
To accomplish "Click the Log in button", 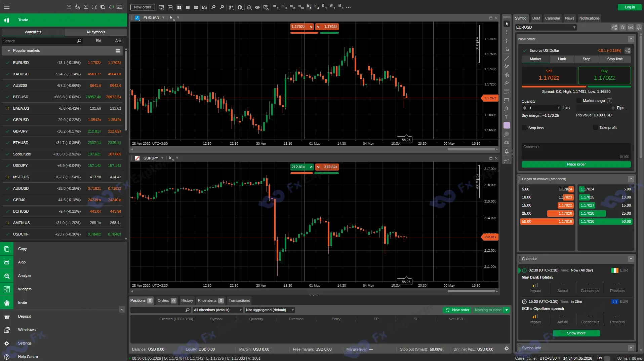I will tap(630, 7).
